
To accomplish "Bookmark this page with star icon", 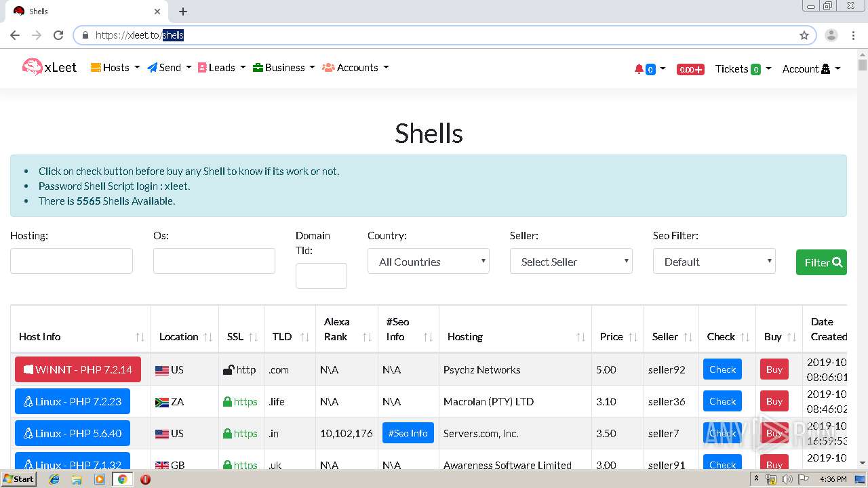I will pyautogui.click(x=804, y=35).
